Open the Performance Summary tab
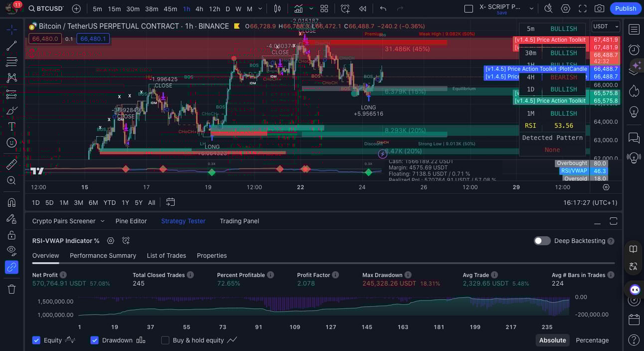The image size is (644, 351). (x=103, y=255)
